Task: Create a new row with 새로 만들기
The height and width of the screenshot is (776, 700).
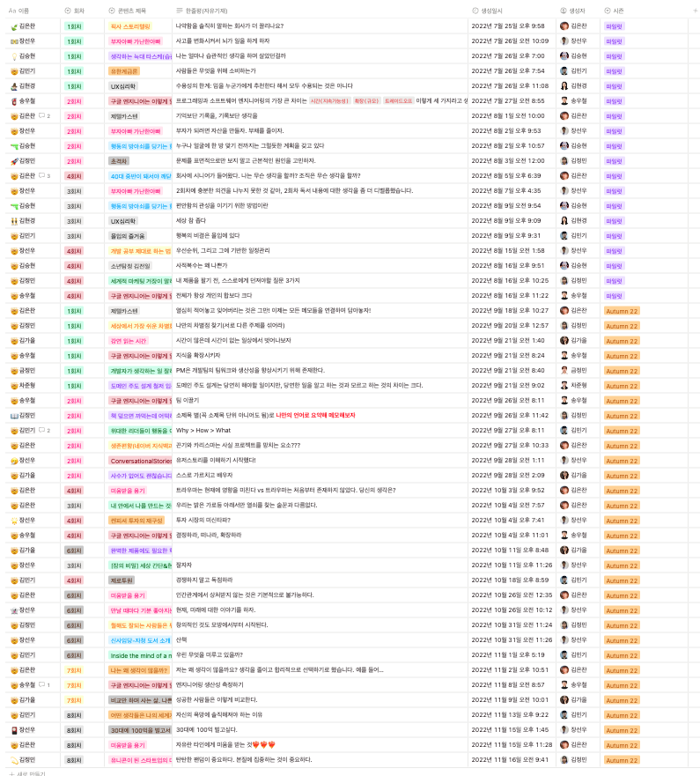Action: [27, 773]
